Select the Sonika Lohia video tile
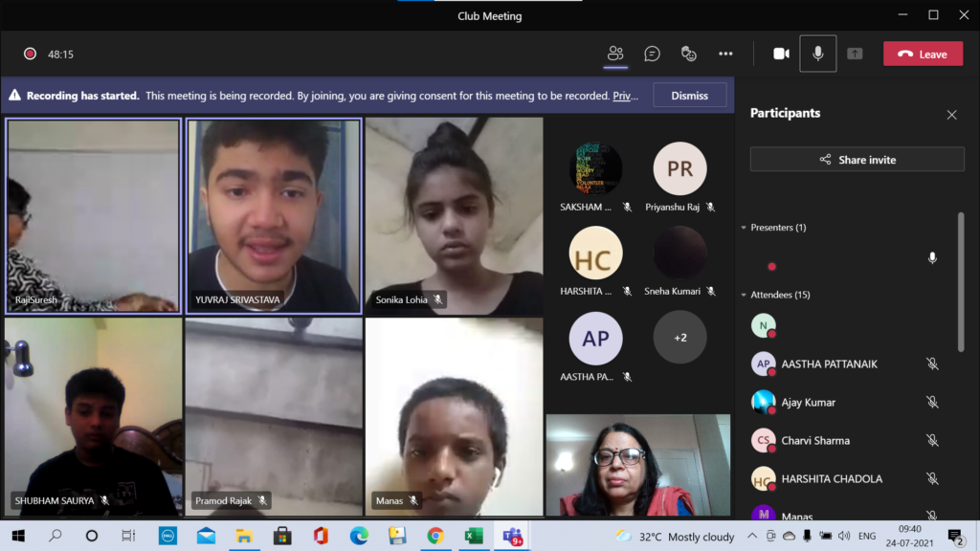The height and width of the screenshot is (551, 980). [x=455, y=216]
